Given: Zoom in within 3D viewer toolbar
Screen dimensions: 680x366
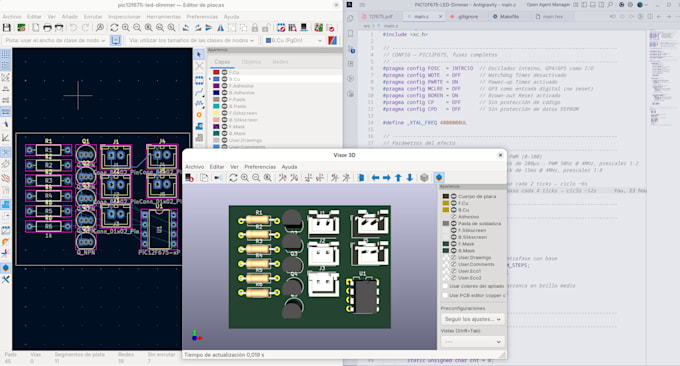Looking at the screenshot, I should 245,177.
